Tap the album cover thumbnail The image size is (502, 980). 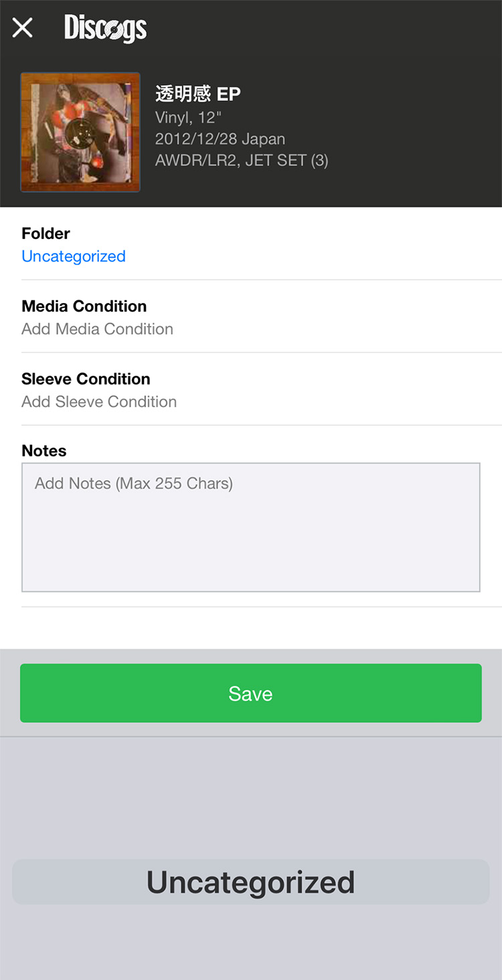pos(80,133)
